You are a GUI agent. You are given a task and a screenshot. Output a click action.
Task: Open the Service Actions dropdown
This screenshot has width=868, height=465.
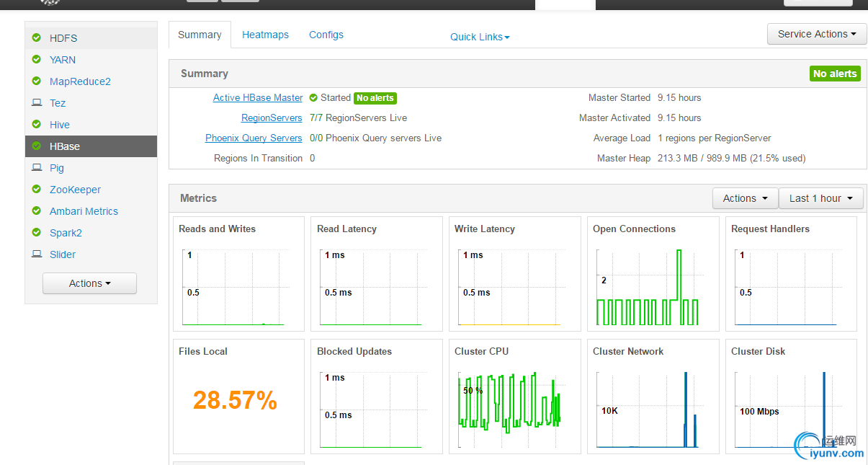point(817,34)
